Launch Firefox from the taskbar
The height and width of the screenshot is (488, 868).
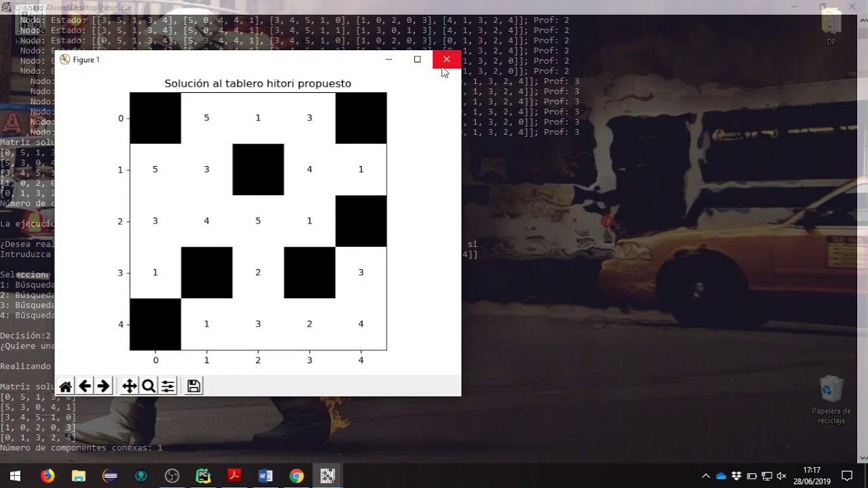point(47,476)
